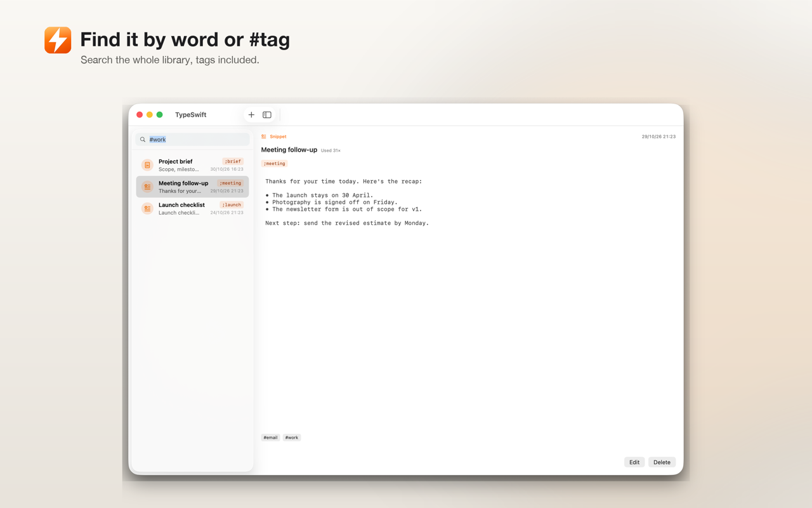Click the ;meeting badge under the snippet title
The height and width of the screenshot is (508, 812).
(274, 163)
